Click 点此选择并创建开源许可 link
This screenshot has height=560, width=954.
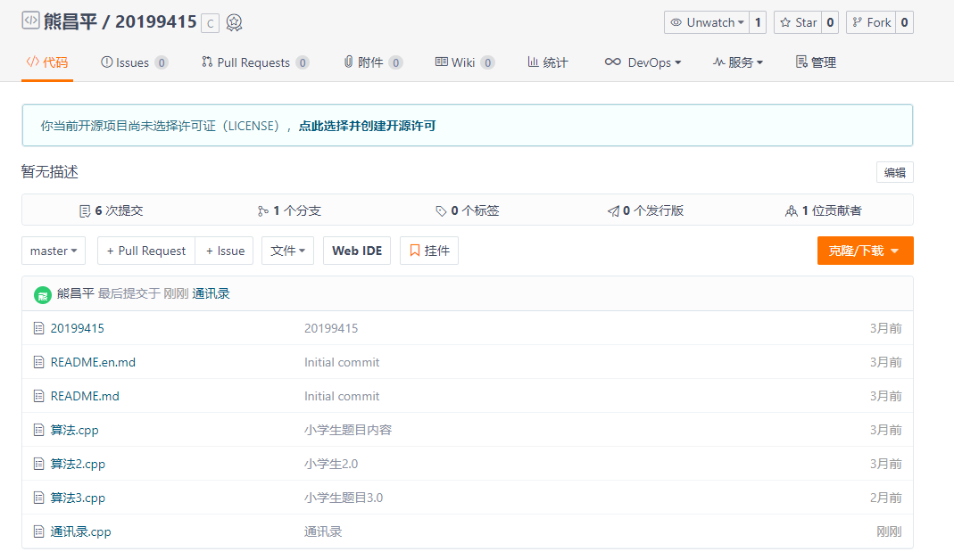click(367, 126)
